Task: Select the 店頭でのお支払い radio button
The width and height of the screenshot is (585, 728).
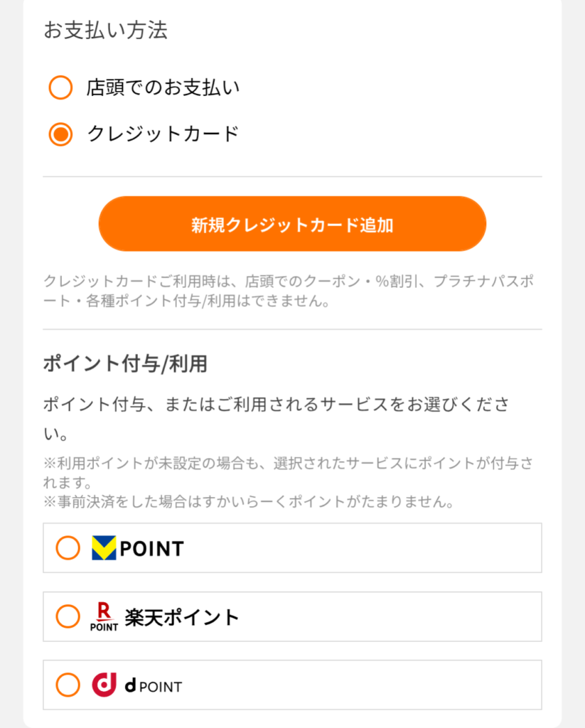Action: pos(60,87)
